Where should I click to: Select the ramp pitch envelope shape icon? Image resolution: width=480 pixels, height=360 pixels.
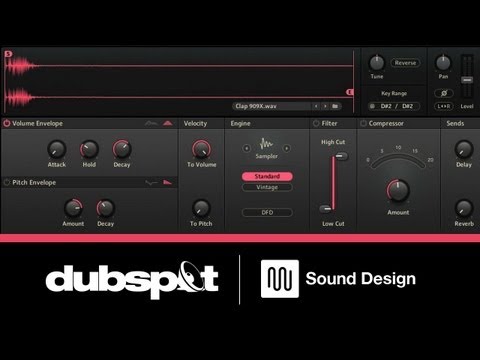167,182
